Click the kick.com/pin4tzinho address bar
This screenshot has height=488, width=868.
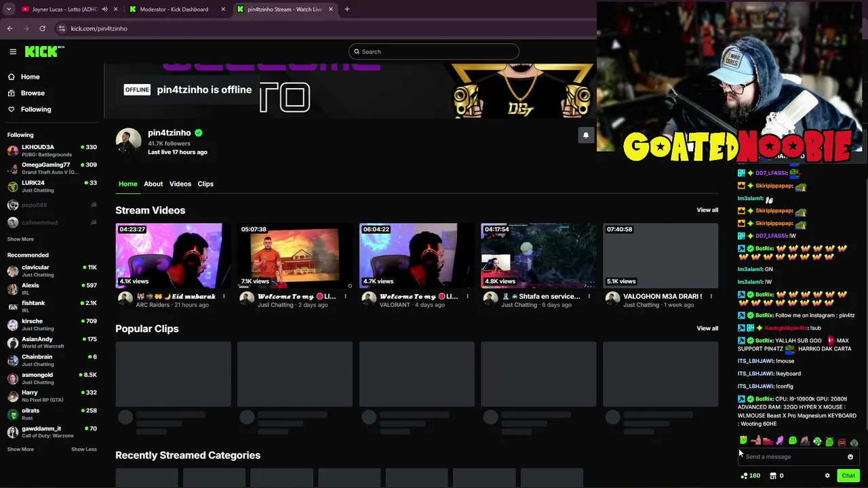pyautogui.click(x=98, y=28)
